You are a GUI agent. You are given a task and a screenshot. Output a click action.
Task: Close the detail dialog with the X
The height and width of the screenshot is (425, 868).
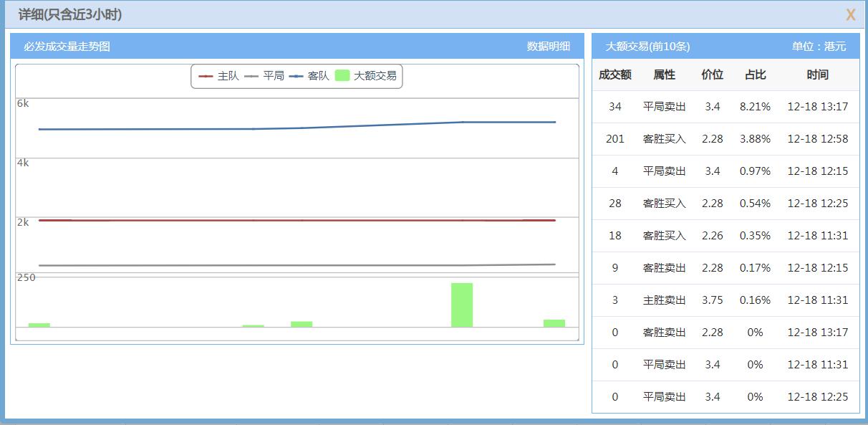coord(852,14)
